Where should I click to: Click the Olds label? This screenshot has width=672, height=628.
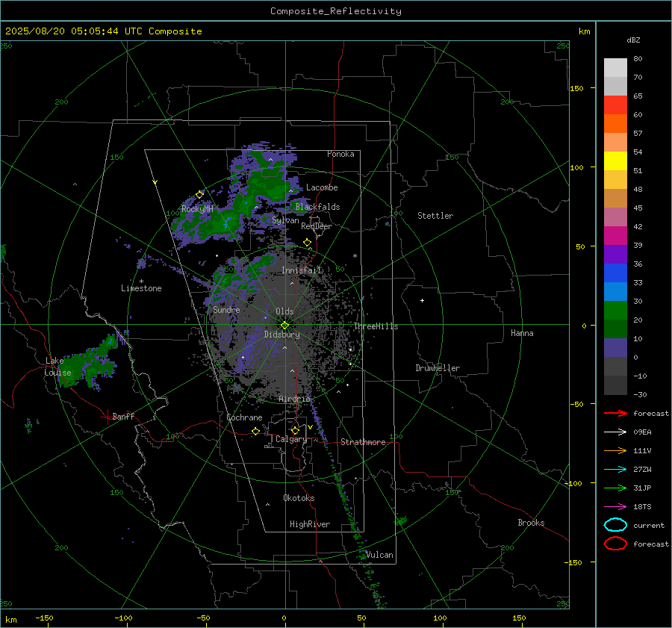click(284, 311)
